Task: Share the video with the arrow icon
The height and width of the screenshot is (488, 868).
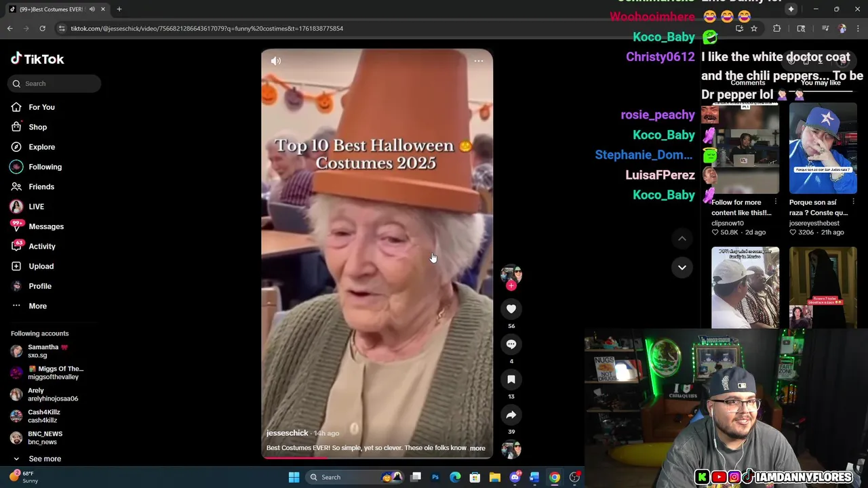Action: pyautogui.click(x=511, y=415)
